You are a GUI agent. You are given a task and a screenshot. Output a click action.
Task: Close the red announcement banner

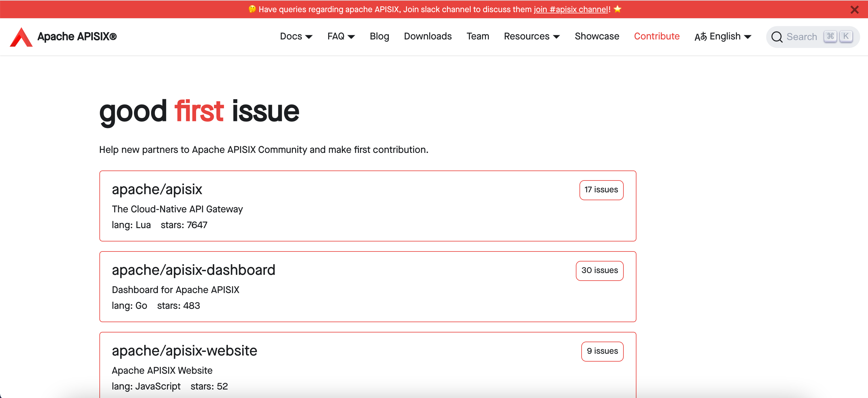854,9
